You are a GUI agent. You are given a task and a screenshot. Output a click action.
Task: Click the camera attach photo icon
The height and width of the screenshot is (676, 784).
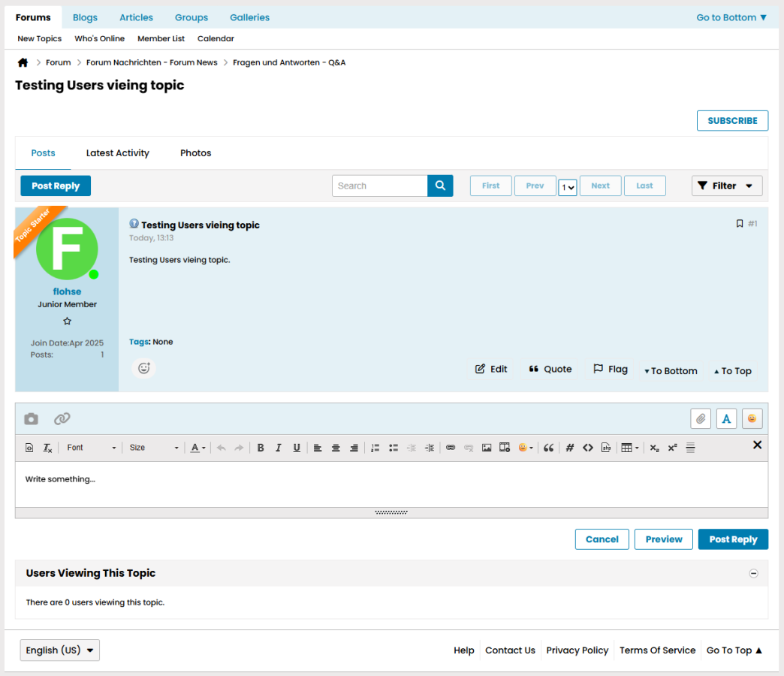(31, 418)
